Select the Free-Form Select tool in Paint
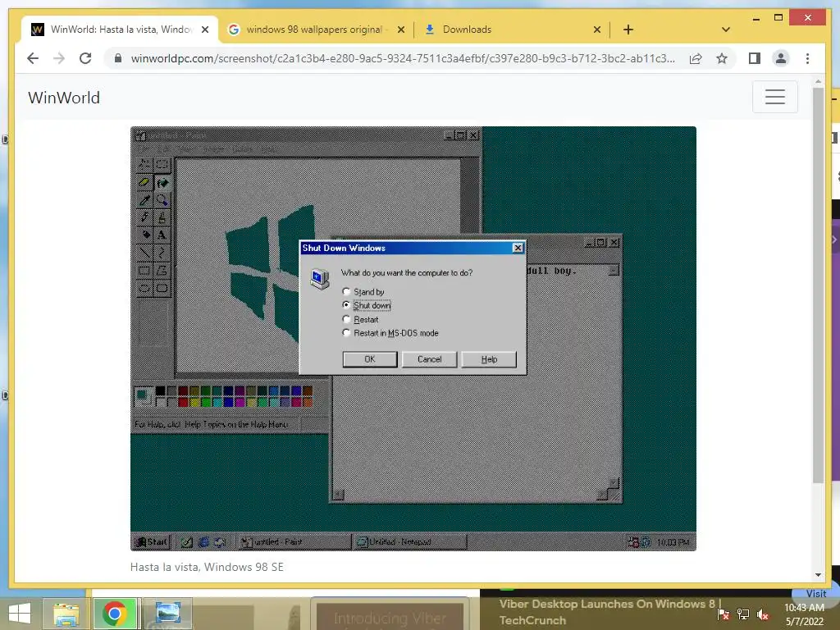The width and height of the screenshot is (840, 630). coord(144,164)
